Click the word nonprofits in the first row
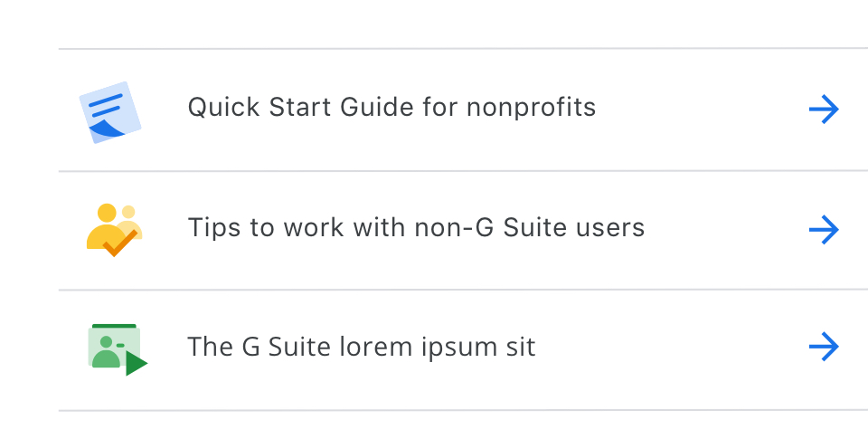 coord(531,108)
